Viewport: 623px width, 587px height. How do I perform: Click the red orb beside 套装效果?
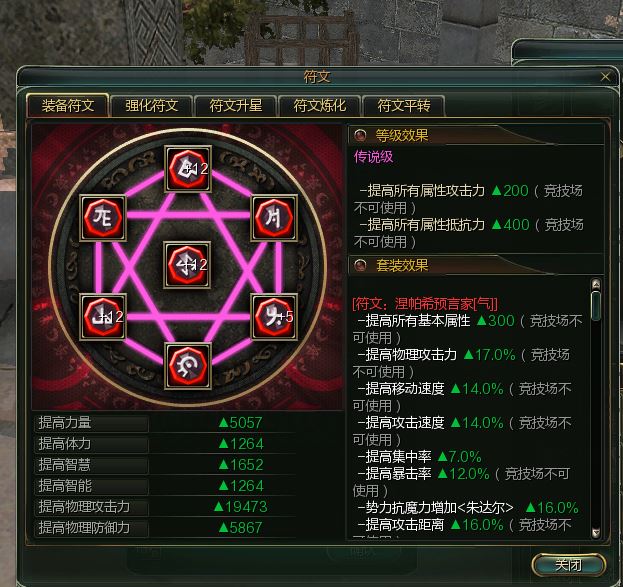pos(360,265)
